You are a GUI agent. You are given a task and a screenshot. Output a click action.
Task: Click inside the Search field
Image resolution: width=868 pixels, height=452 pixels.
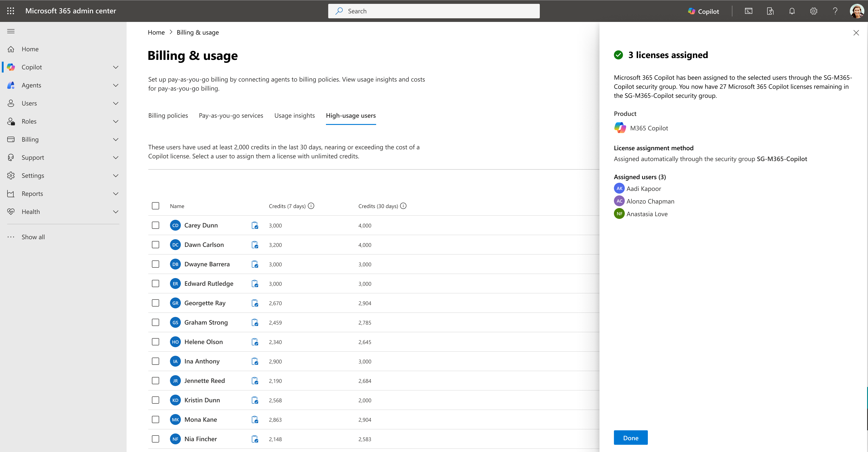tap(434, 11)
